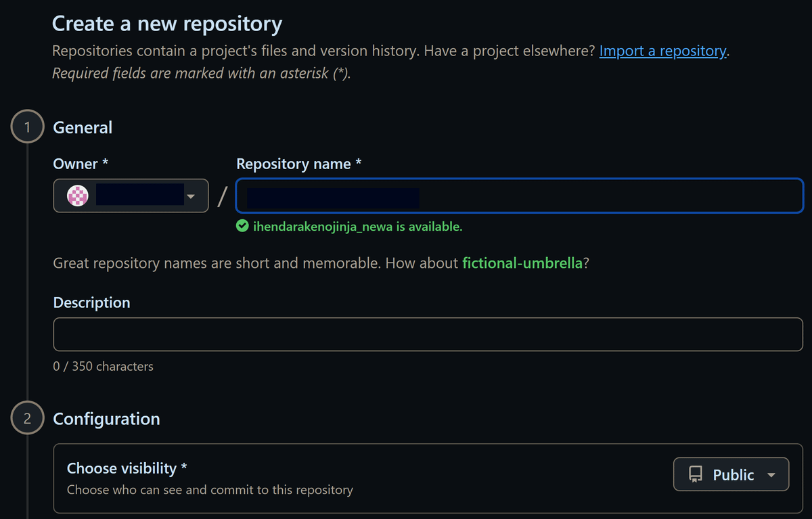The image size is (812, 519).
Task: Click the step 2 circle beside Configuration
Action: tap(27, 418)
